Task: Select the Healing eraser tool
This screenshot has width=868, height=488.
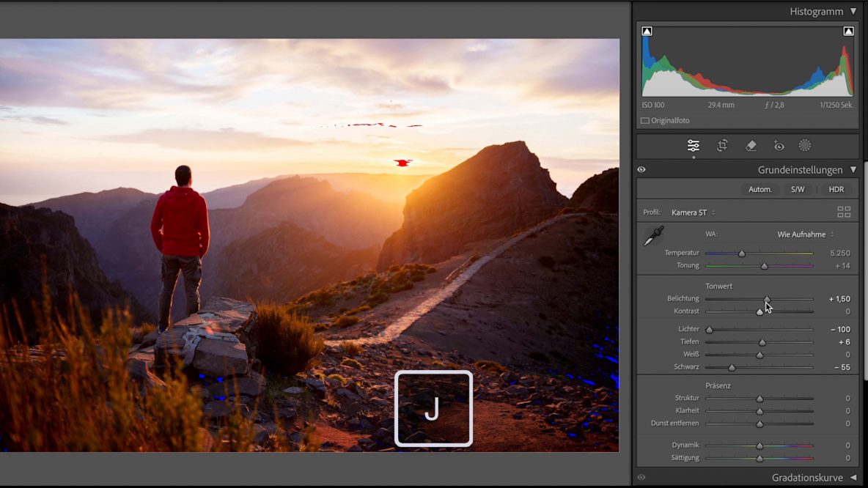Action: (x=751, y=146)
